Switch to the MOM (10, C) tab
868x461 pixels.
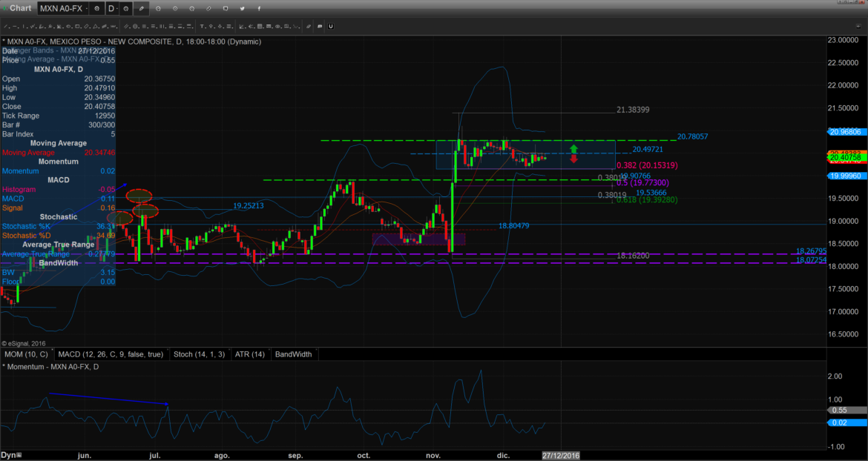tap(27, 354)
